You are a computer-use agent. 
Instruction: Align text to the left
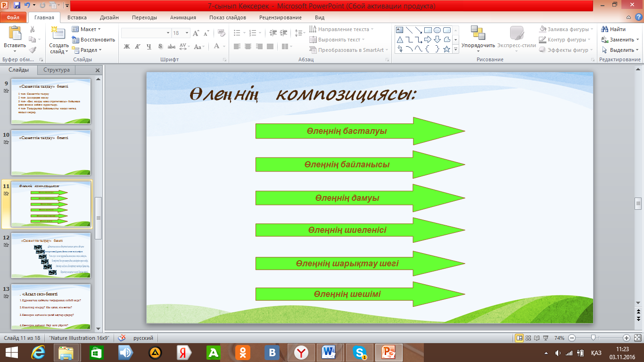click(x=237, y=46)
